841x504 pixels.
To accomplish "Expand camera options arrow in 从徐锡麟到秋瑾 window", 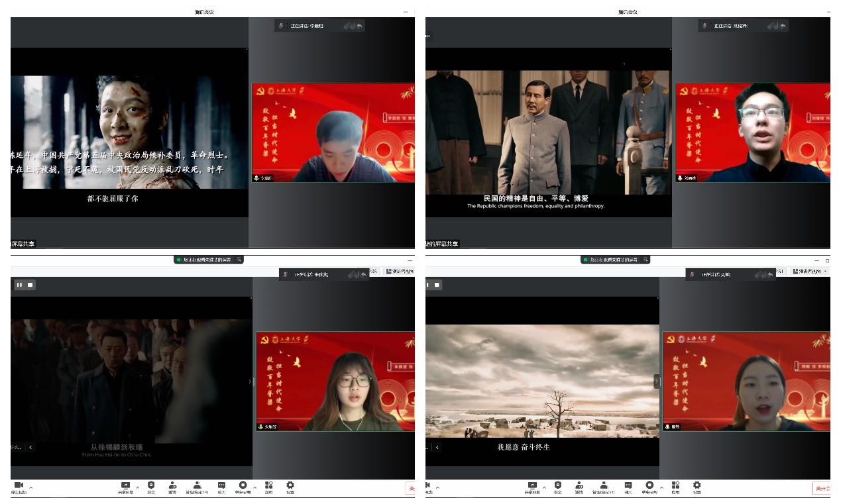I will [30, 487].
